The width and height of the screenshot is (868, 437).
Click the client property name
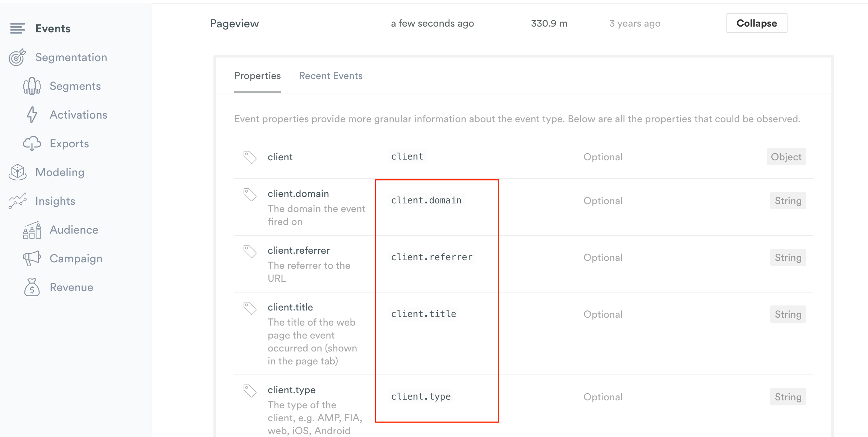point(280,157)
